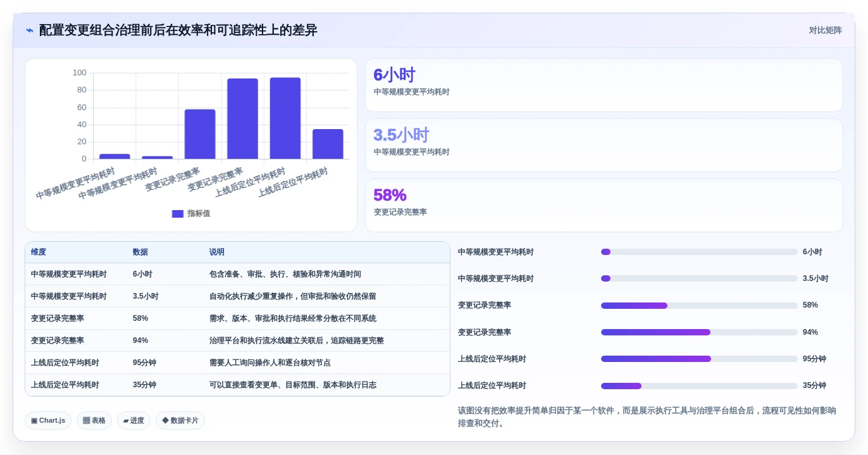868x455 pixels.
Task: Click the progress bar labeled 3.5小时
Action: [x=699, y=278]
